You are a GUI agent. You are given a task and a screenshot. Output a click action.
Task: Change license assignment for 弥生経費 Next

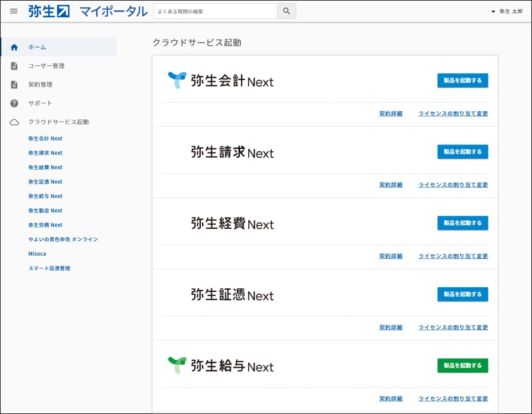(453, 256)
